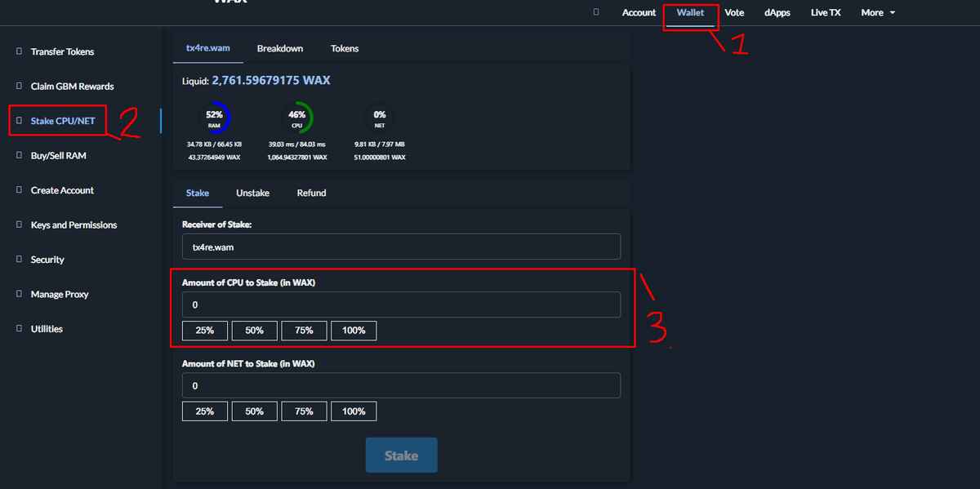
Task: Open Utilities in the sidebar
Action: pyautogui.click(x=47, y=329)
